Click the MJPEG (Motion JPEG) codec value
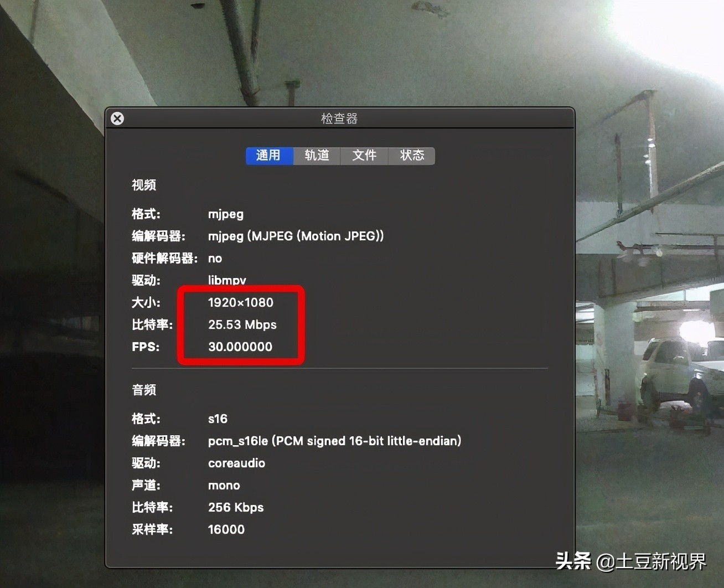 tap(296, 236)
